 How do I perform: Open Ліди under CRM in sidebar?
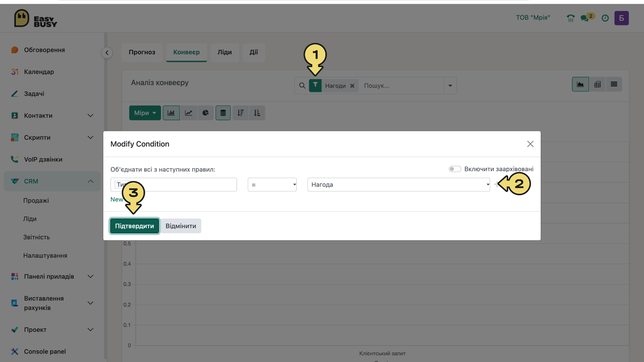coord(30,219)
